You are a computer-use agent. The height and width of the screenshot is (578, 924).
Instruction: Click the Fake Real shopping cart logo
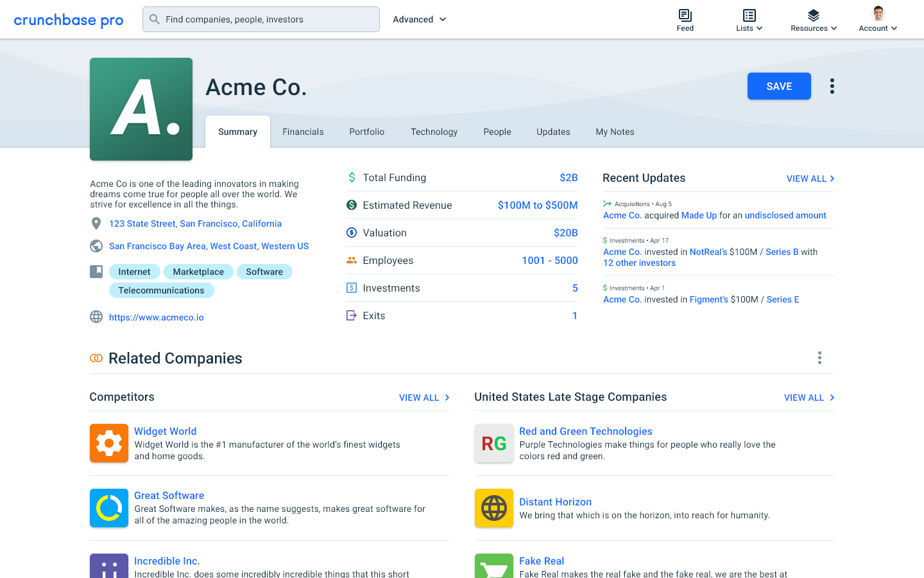pyautogui.click(x=493, y=567)
